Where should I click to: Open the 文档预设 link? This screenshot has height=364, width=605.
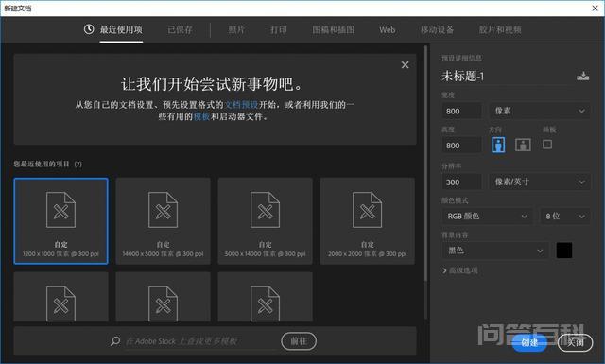pyautogui.click(x=242, y=105)
